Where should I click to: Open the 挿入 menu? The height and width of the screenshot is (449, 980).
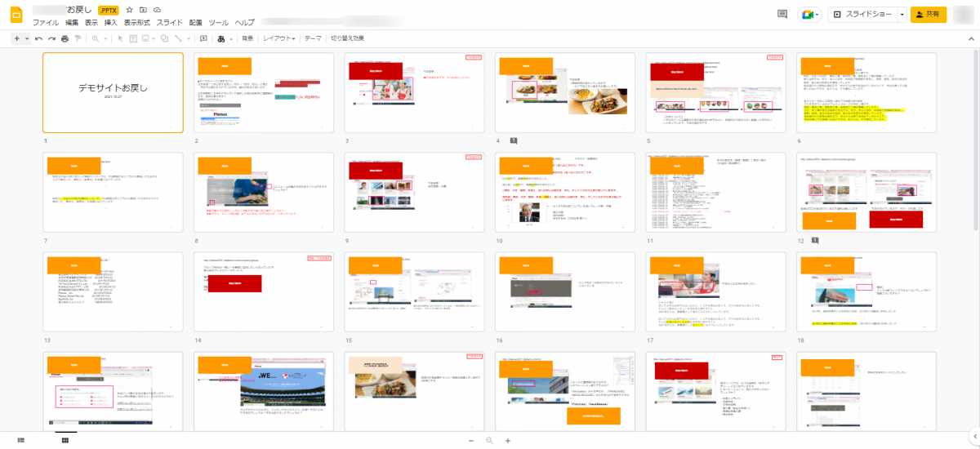[x=111, y=23]
